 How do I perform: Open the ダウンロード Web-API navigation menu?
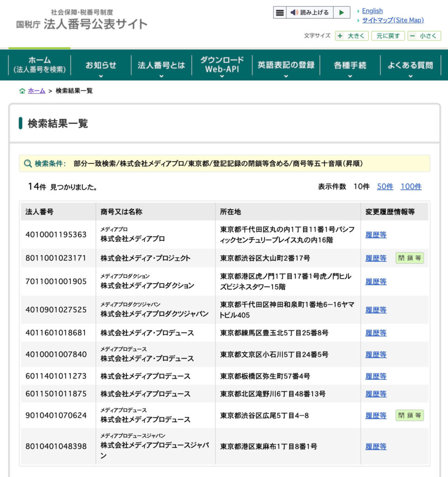point(222,64)
